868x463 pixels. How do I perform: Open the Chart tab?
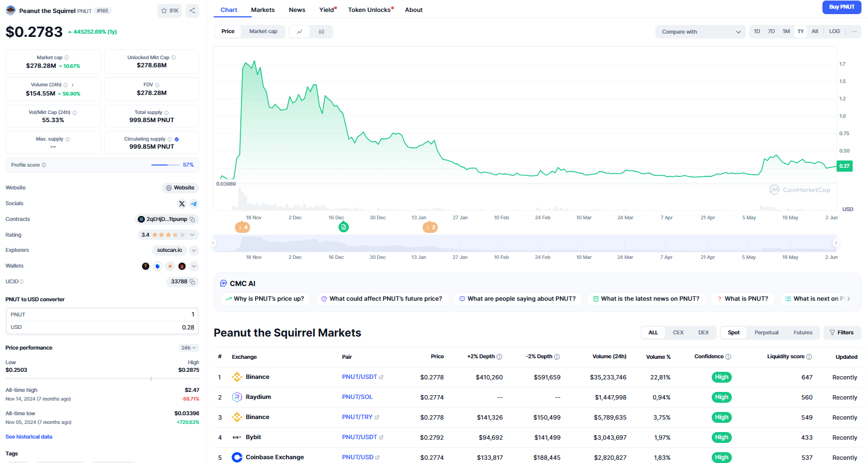[229, 10]
